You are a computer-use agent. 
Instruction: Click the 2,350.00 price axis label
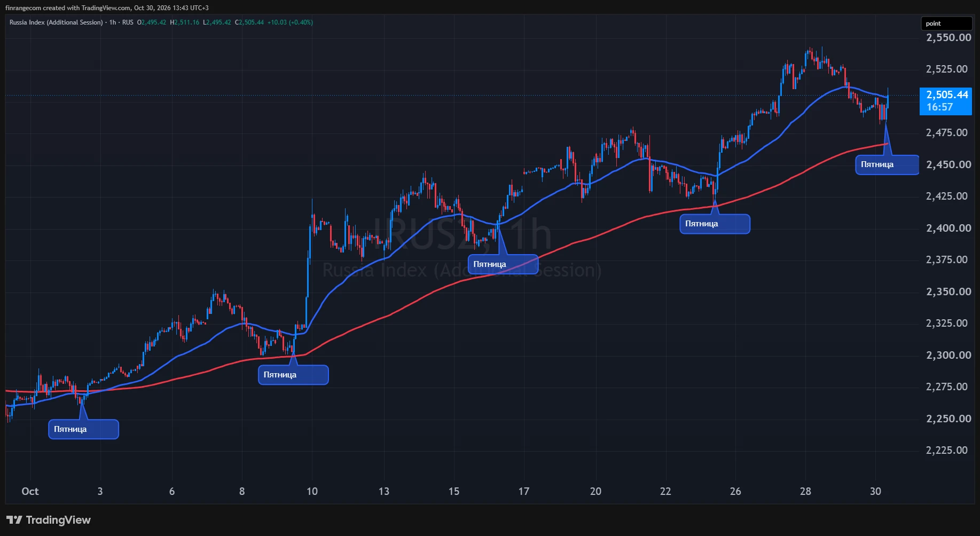[x=948, y=291]
